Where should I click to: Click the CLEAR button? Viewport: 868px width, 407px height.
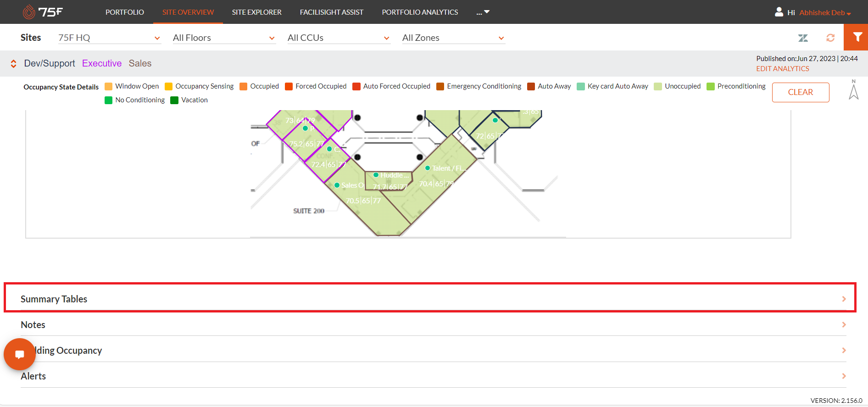[801, 92]
